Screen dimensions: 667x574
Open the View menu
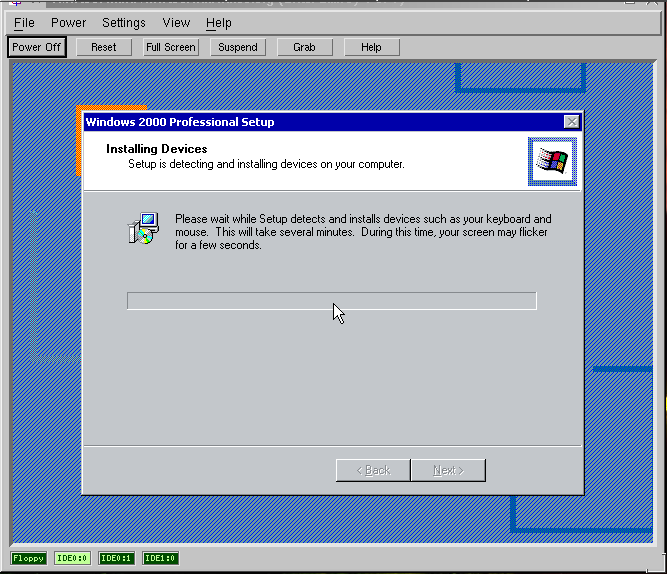(x=176, y=23)
